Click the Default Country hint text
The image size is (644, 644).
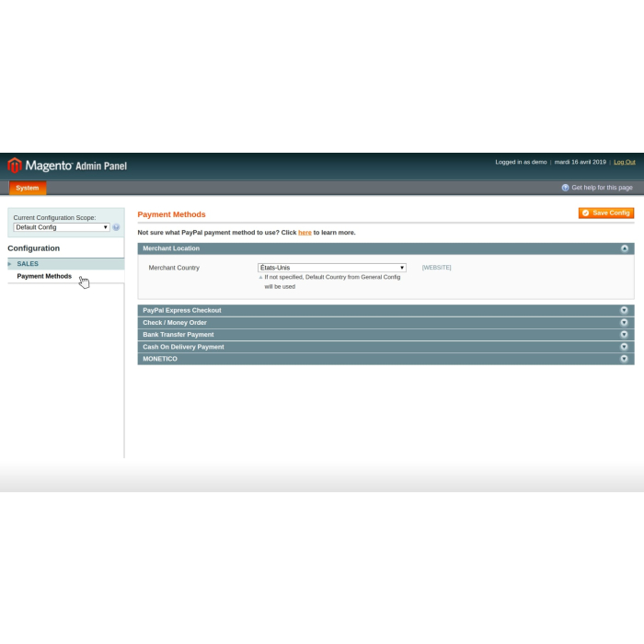click(332, 282)
